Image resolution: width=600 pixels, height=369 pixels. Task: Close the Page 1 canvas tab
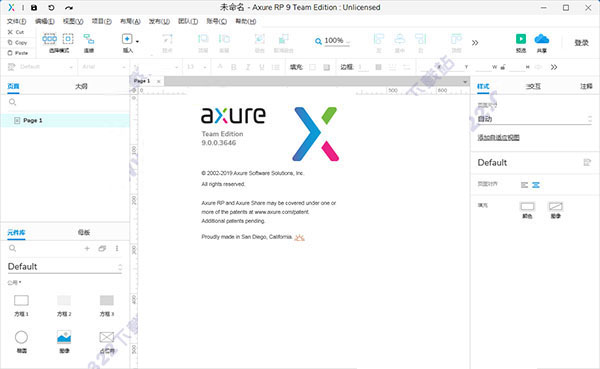(158, 81)
